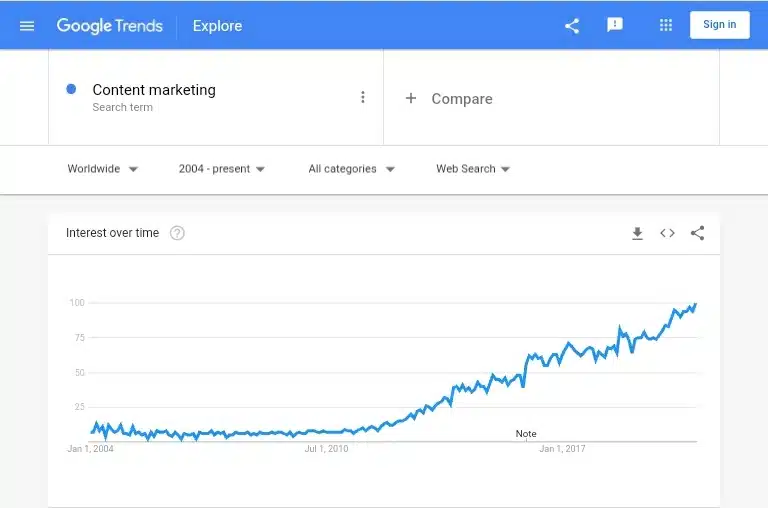The height and width of the screenshot is (508, 768).
Task: Click the share icon in header
Action: [572, 25]
